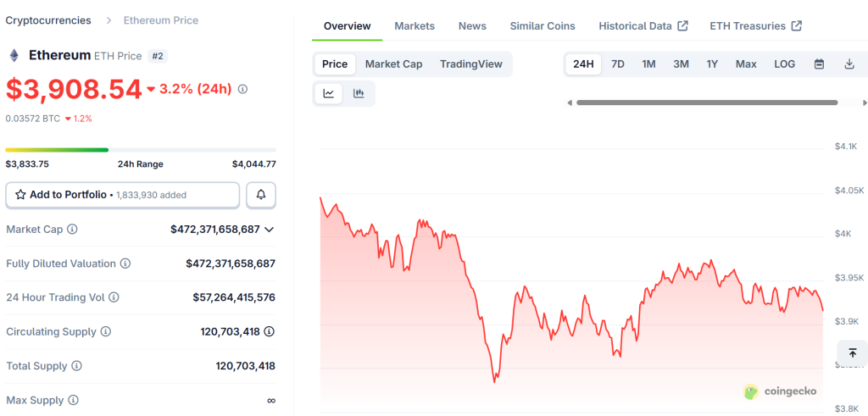Select the 24H time range
The image size is (868, 416).
(583, 64)
